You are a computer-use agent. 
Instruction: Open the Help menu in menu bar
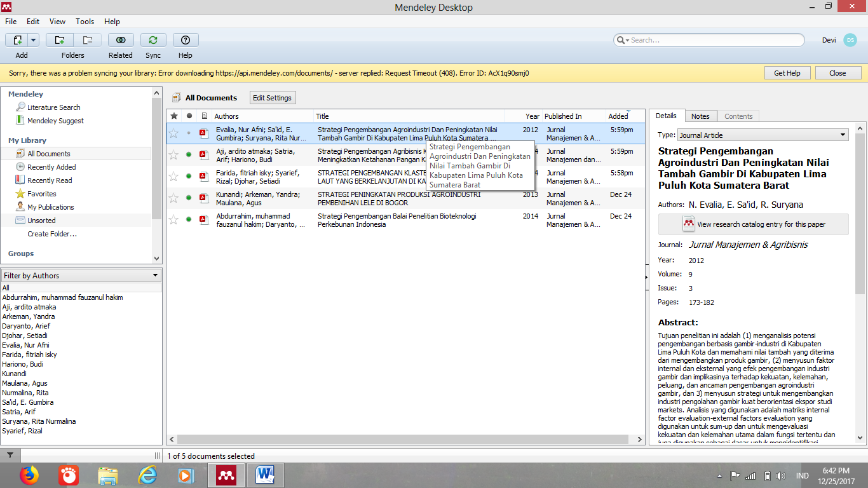click(x=112, y=22)
